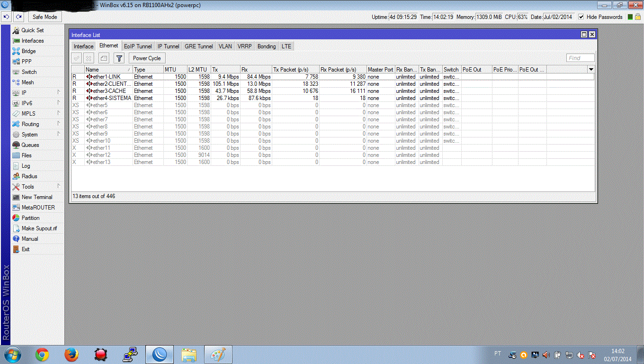Open the LTE tab

coord(286,46)
